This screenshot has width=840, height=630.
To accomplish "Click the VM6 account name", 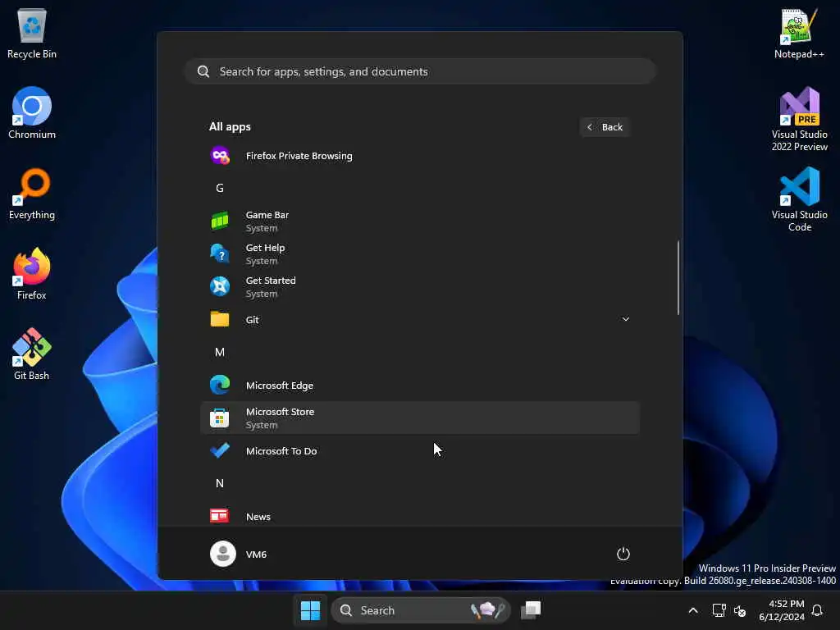I will pos(256,555).
